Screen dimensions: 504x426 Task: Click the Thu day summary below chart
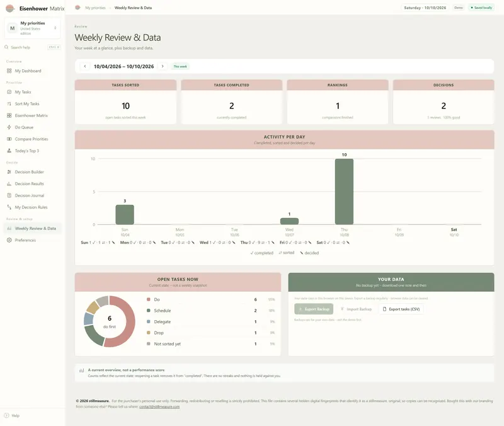[258, 243]
